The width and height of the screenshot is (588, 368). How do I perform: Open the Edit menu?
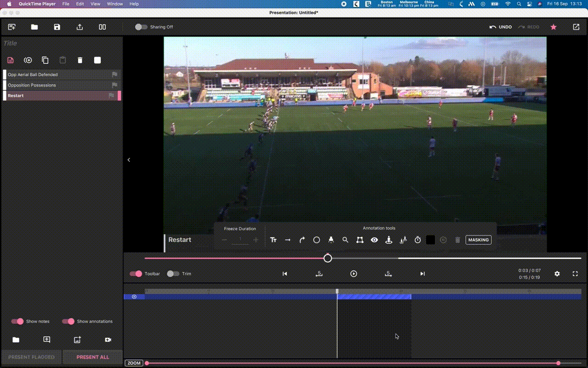point(80,4)
